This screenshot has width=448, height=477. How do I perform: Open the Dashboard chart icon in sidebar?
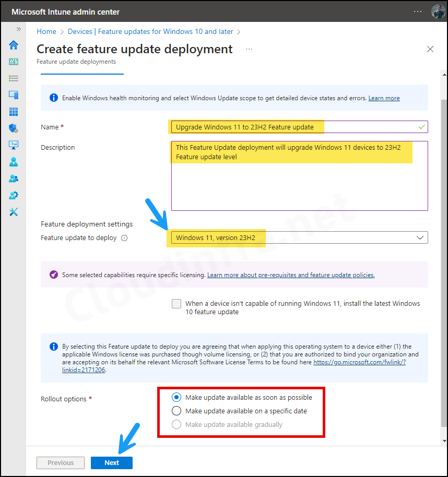(14, 62)
